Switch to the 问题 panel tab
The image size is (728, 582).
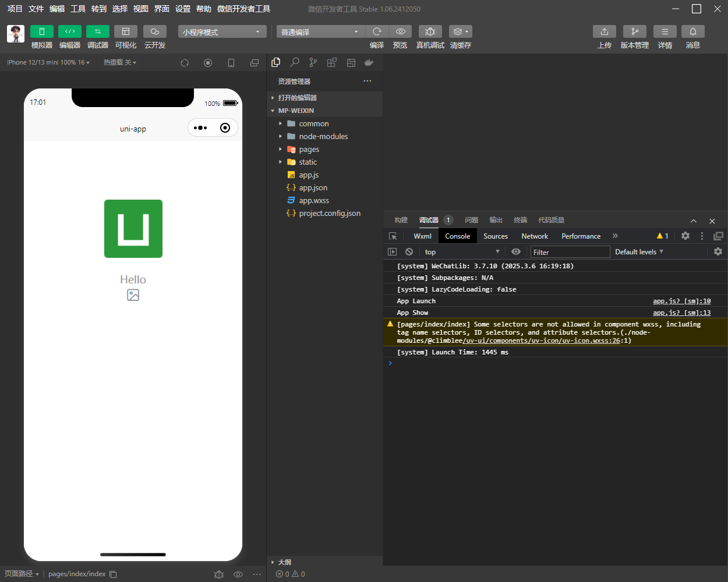472,220
